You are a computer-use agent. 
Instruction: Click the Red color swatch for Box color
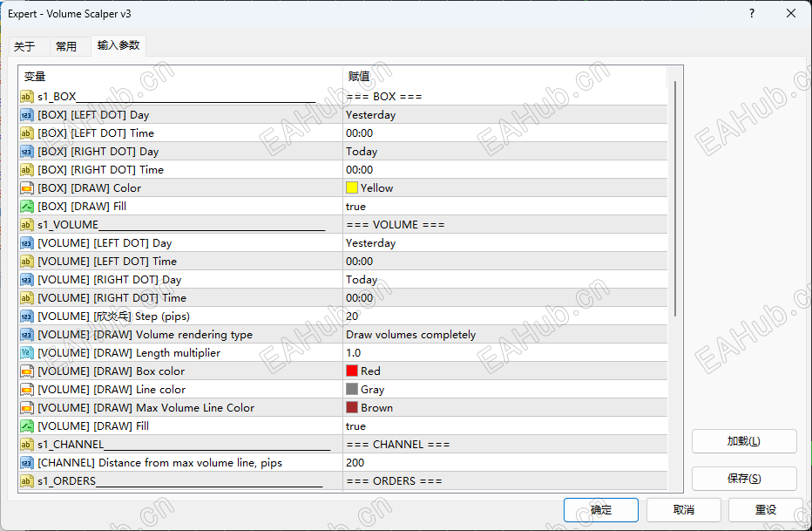352,371
